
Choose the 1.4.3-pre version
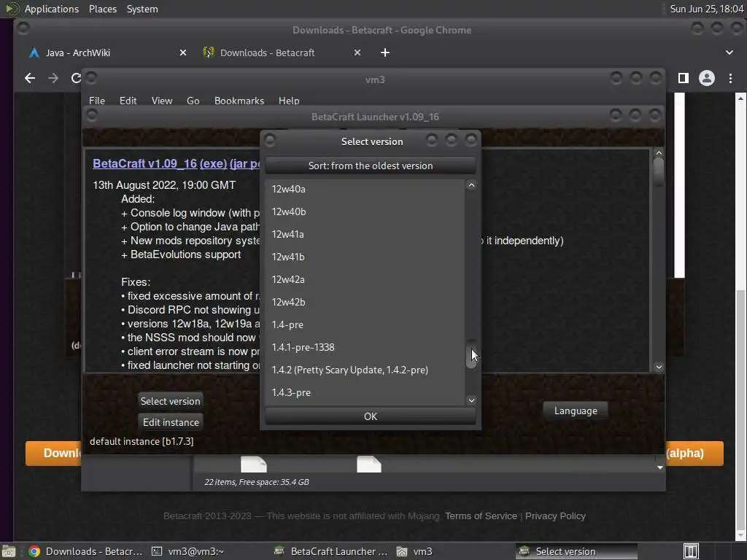tap(365, 392)
